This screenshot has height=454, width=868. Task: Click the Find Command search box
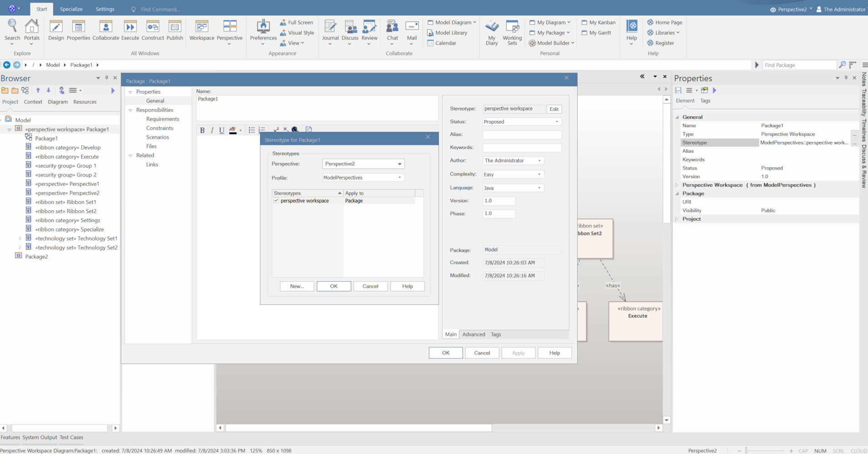160,9
